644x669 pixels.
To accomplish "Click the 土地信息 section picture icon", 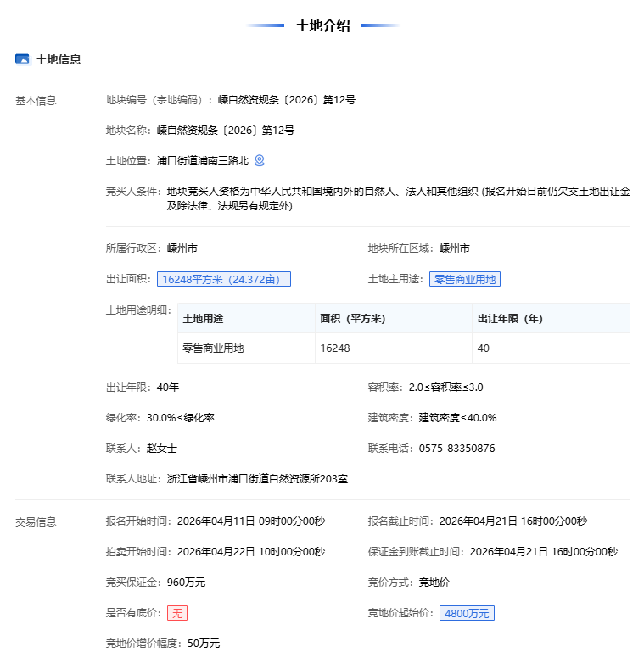I will 22,59.
